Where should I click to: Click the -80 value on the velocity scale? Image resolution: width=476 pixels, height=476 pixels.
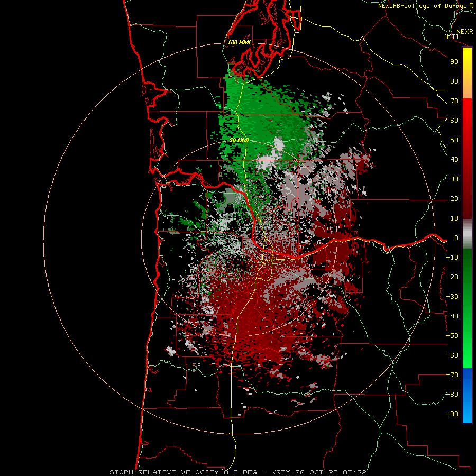pyautogui.click(x=452, y=395)
